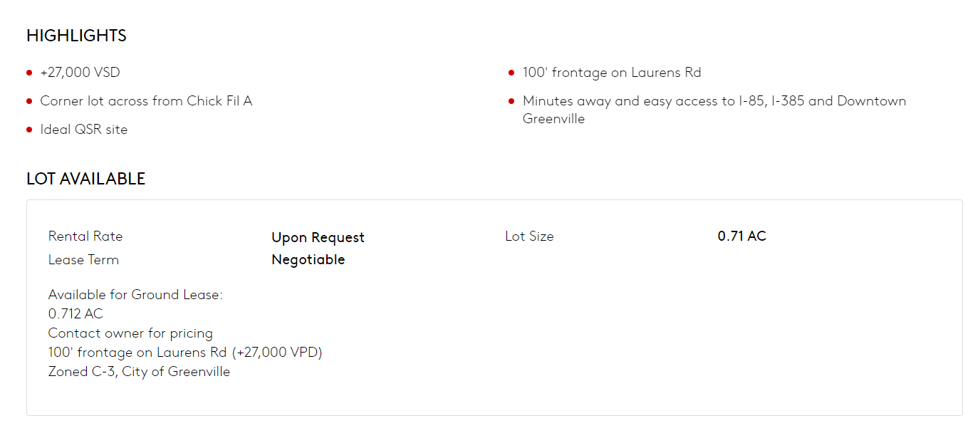Click the red bullet beside 'Corner lot' text
The width and height of the screenshot is (980, 443).
pyautogui.click(x=29, y=101)
